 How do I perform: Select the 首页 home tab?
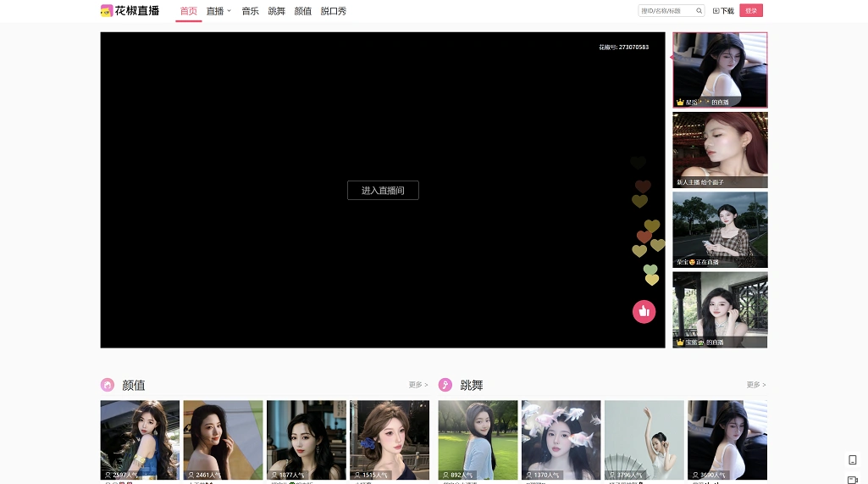pyautogui.click(x=188, y=11)
